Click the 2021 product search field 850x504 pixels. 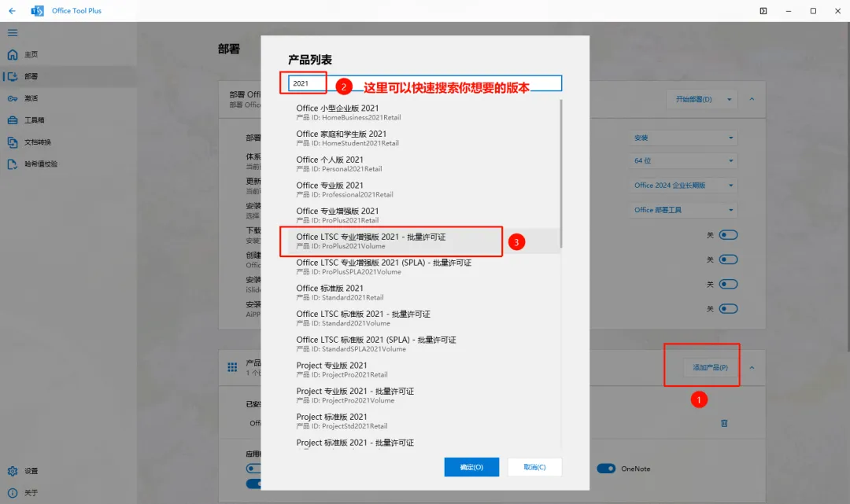[x=425, y=83]
